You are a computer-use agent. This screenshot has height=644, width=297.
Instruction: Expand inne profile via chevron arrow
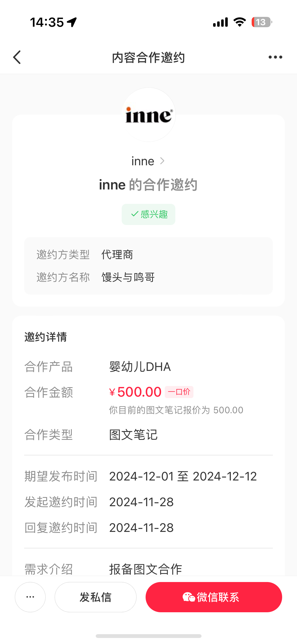point(162,161)
